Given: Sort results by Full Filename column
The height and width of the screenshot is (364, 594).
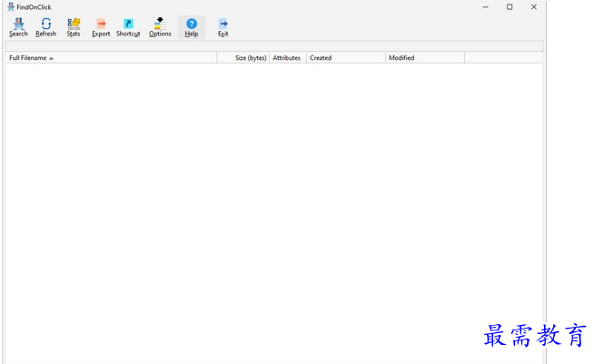Looking at the screenshot, I should coord(27,58).
